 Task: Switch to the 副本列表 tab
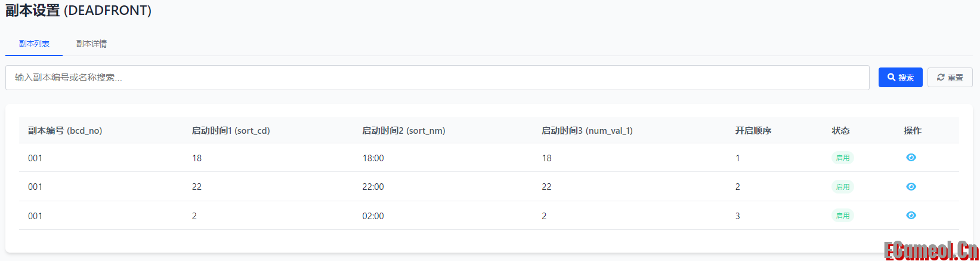click(x=34, y=44)
